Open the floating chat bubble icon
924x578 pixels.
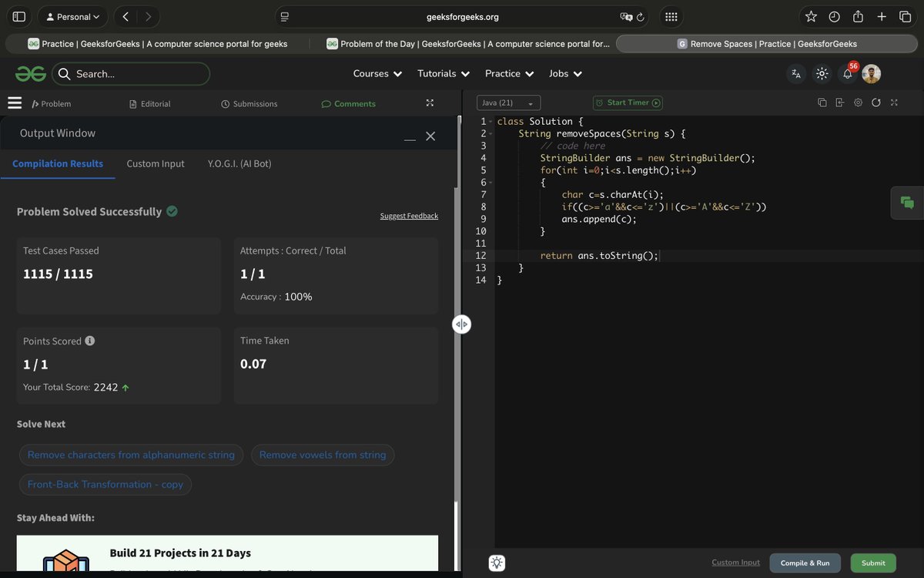point(907,203)
